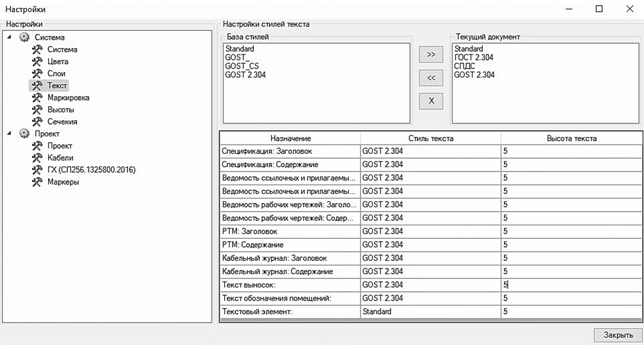The image size is (644, 345).
Task: Select the Текст settings item
Action: 57,86
